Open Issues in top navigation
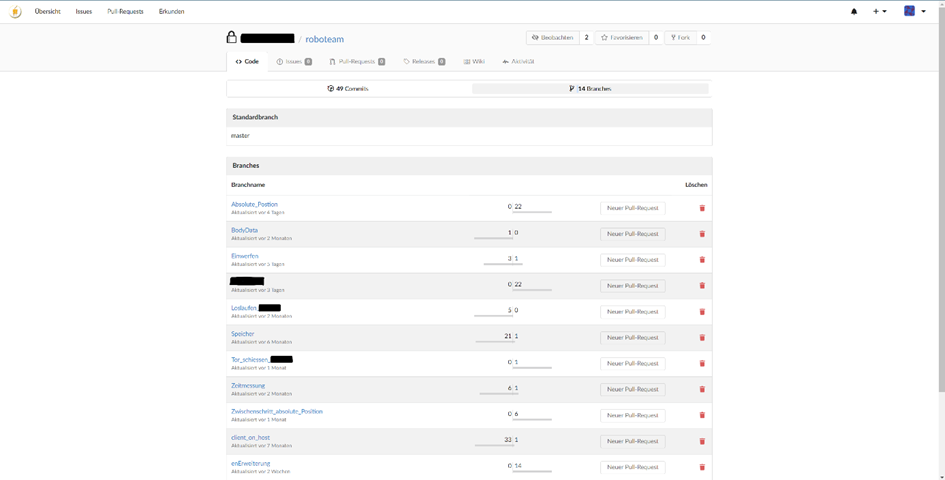The height and width of the screenshot is (480, 945). (84, 11)
